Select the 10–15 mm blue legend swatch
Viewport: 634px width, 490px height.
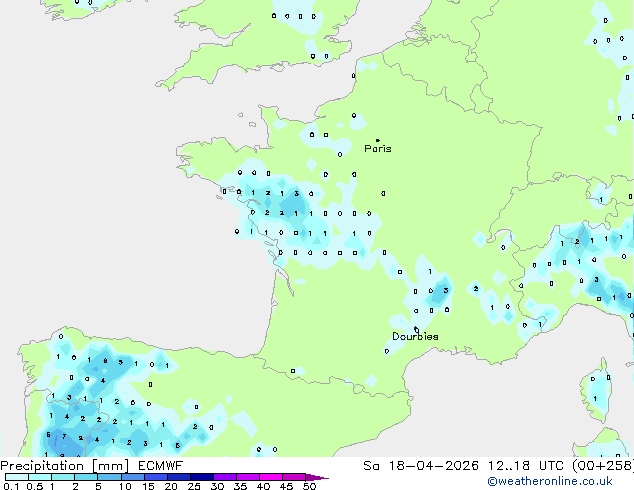click(132, 477)
